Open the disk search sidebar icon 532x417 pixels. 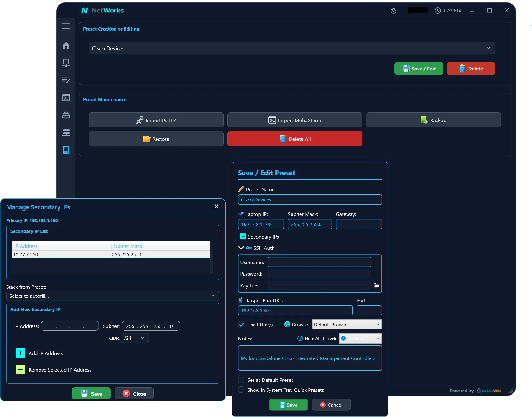66,150
